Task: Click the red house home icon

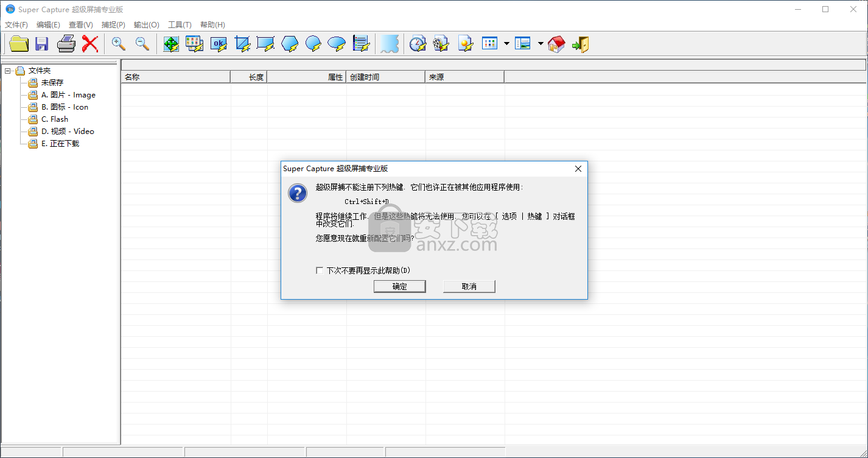Action: pos(556,44)
